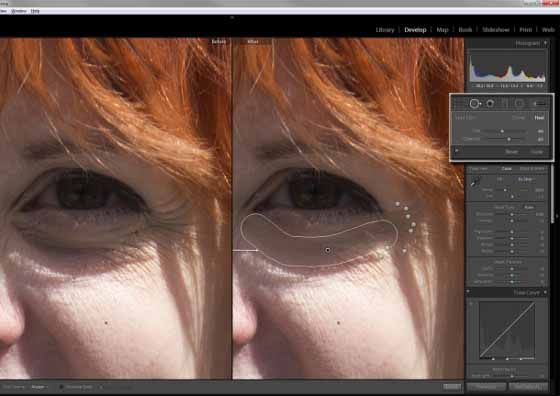Image resolution: width=560 pixels, height=396 pixels.
Task: Select the Spot Removal tool
Action: [475, 104]
